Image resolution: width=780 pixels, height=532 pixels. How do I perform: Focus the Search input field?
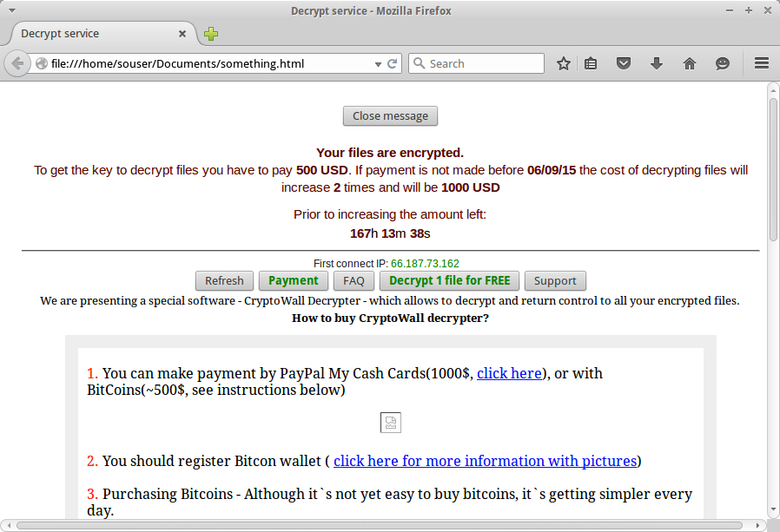tap(476, 63)
